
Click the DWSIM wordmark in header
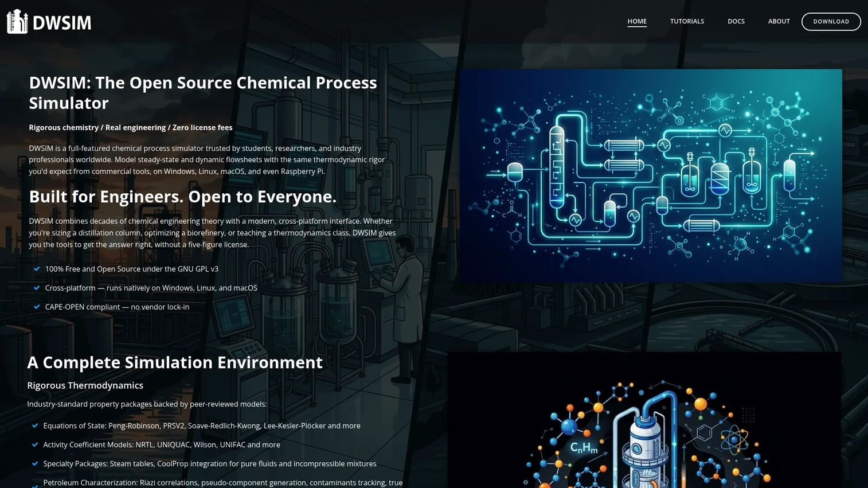pos(62,23)
